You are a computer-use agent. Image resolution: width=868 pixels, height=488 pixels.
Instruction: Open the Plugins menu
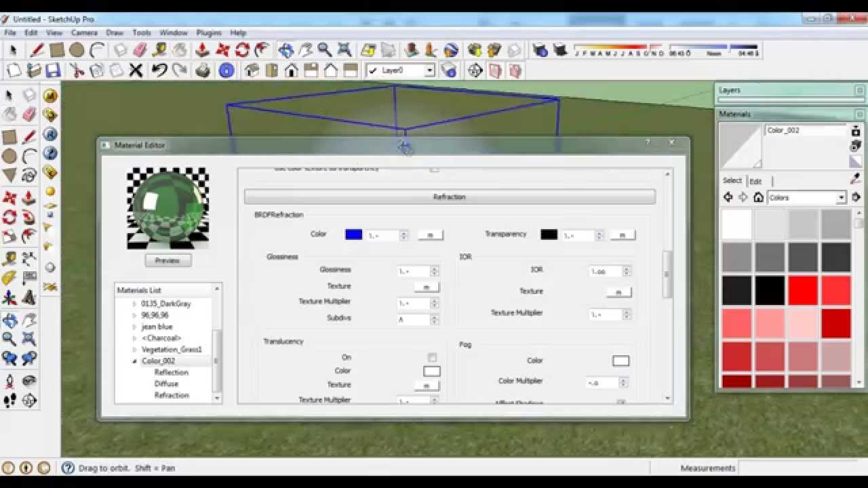tap(209, 33)
